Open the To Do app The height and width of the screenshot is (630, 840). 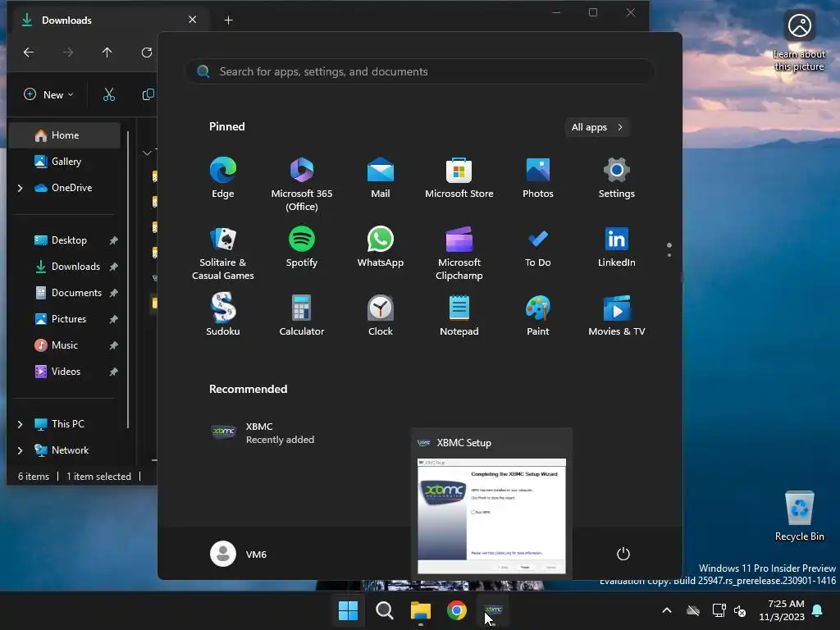click(538, 247)
